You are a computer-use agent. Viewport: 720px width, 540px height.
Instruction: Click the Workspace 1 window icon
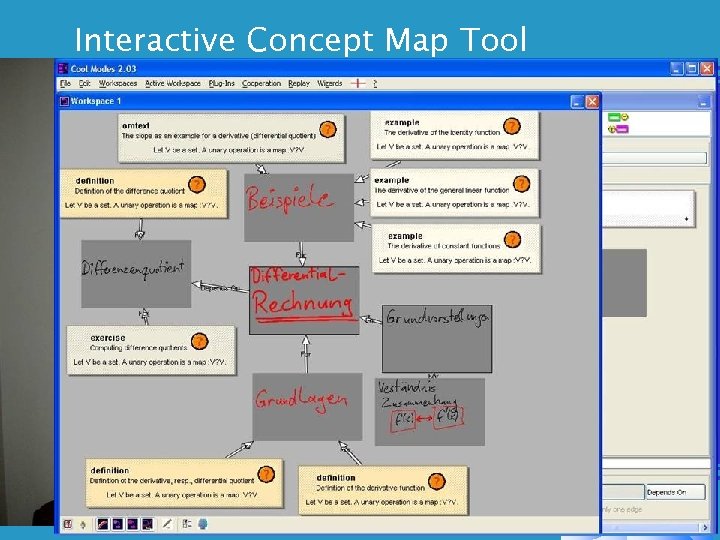pyautogui.click(x=65, y=101)
